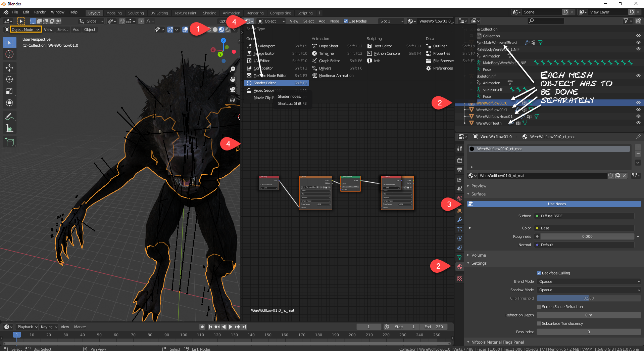Choose Shader Editor from the editor type menu
Image resolution: width=644 pixels, height=351 pixels.
[265, 83]
